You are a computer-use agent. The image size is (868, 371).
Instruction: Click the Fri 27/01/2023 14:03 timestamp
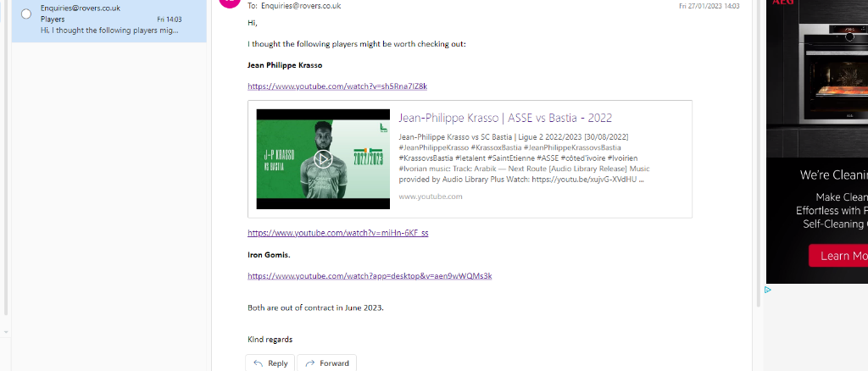click(709, 6)
